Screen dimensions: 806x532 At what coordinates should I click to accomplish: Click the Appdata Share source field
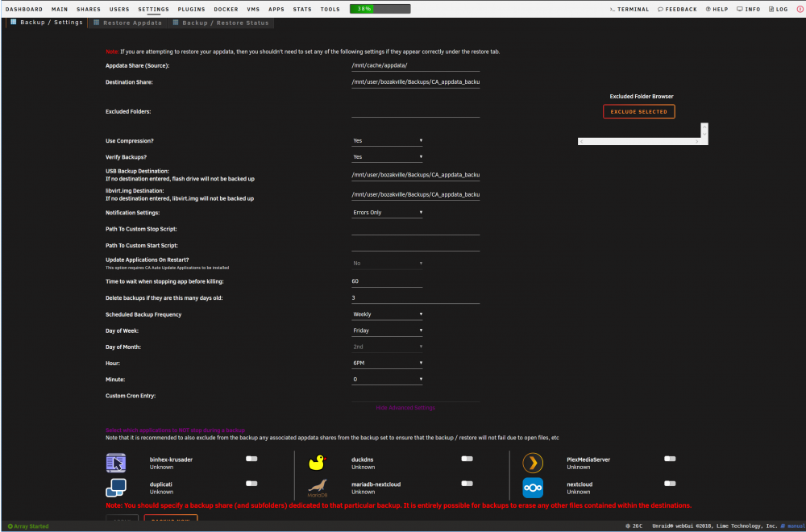(x=415, y=66)
